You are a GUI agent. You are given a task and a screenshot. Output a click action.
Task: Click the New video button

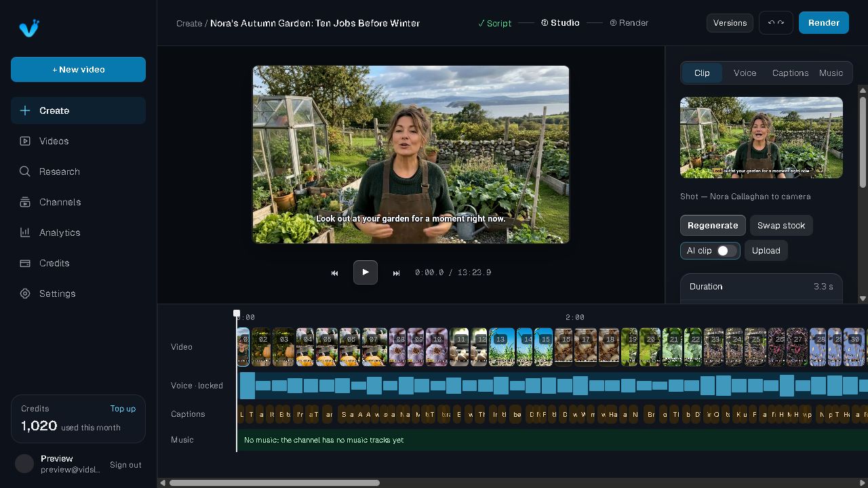point(78,69)
